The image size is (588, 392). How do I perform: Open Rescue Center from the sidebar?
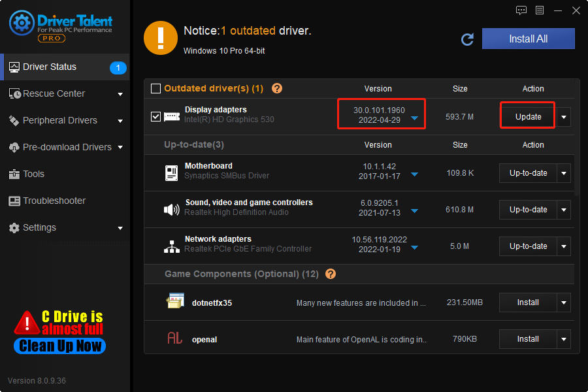65,94
